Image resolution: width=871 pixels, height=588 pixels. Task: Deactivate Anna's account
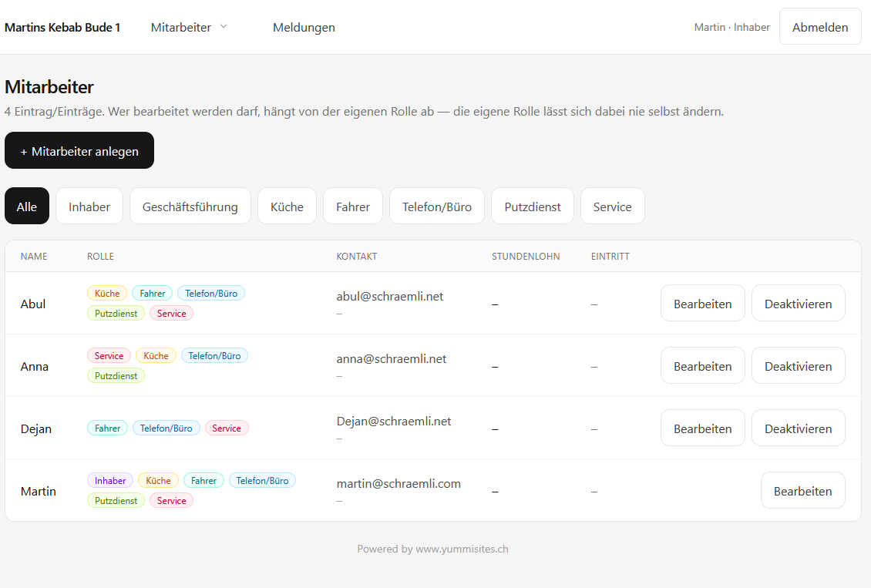click(x=798, y=365)
